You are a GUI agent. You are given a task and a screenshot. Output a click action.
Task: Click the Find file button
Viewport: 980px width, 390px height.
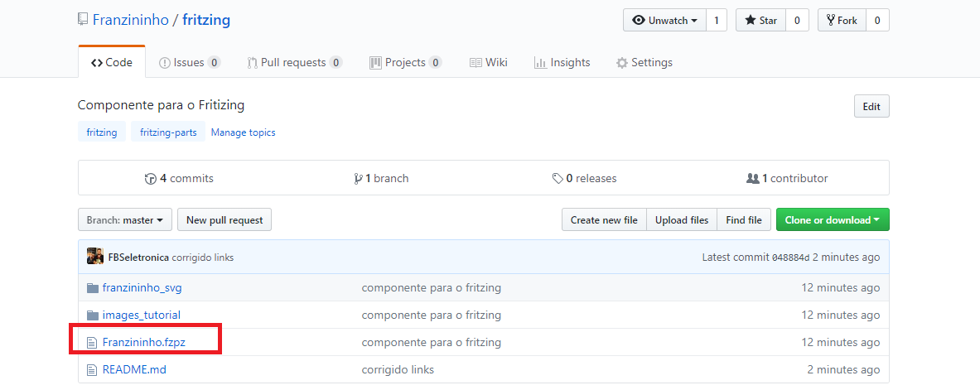pyautogui.click(x=744, y=220)
